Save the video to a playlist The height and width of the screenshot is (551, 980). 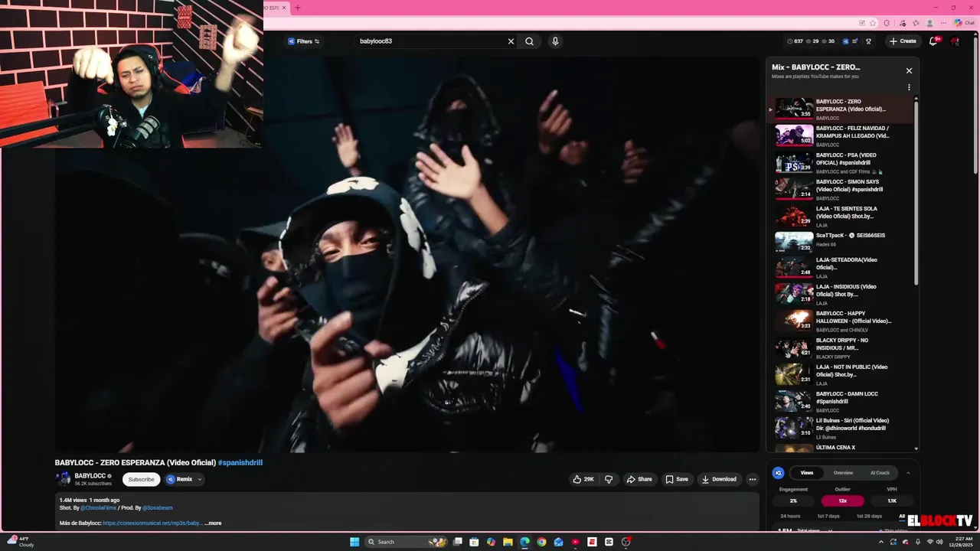(x=677, y=479)
